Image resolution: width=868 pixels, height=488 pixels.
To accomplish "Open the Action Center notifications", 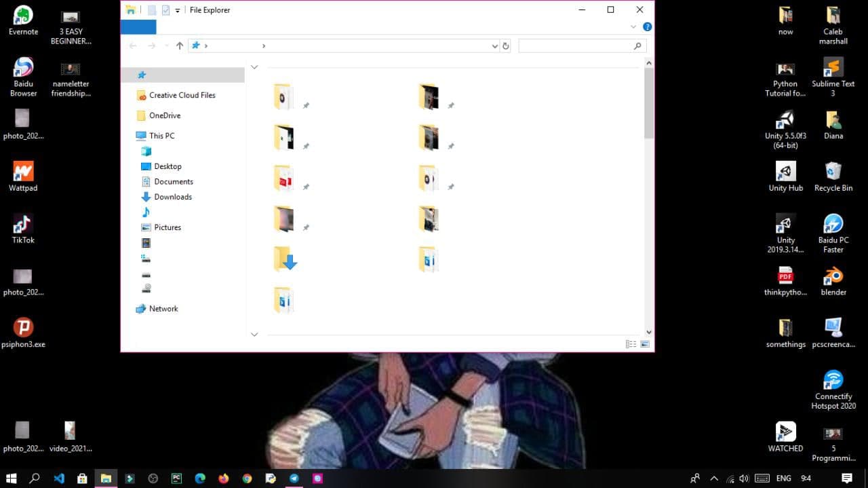I will coord(846,478).
